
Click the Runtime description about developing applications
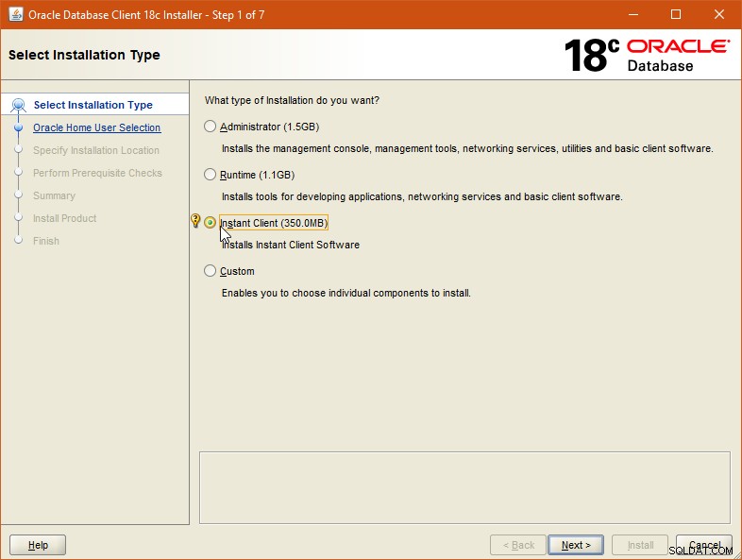422,196
